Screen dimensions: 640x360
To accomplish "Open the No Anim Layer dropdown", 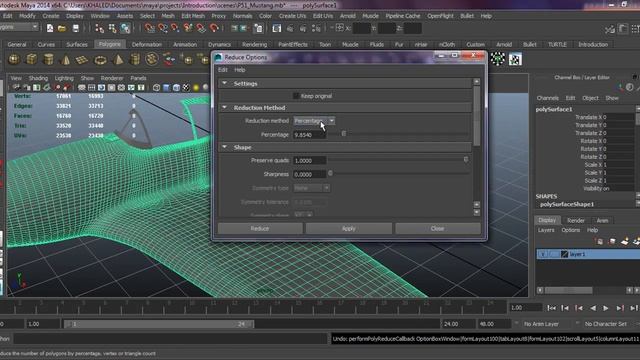I will coord(542,324).
